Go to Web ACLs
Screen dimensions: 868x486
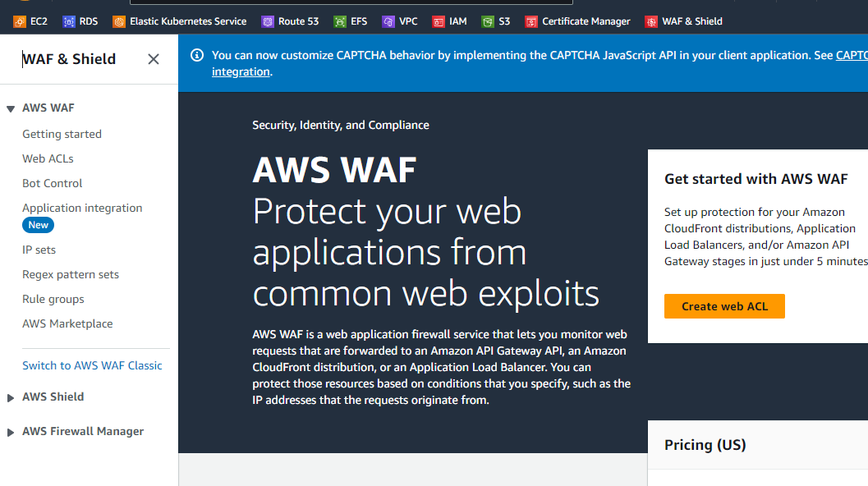48,158
